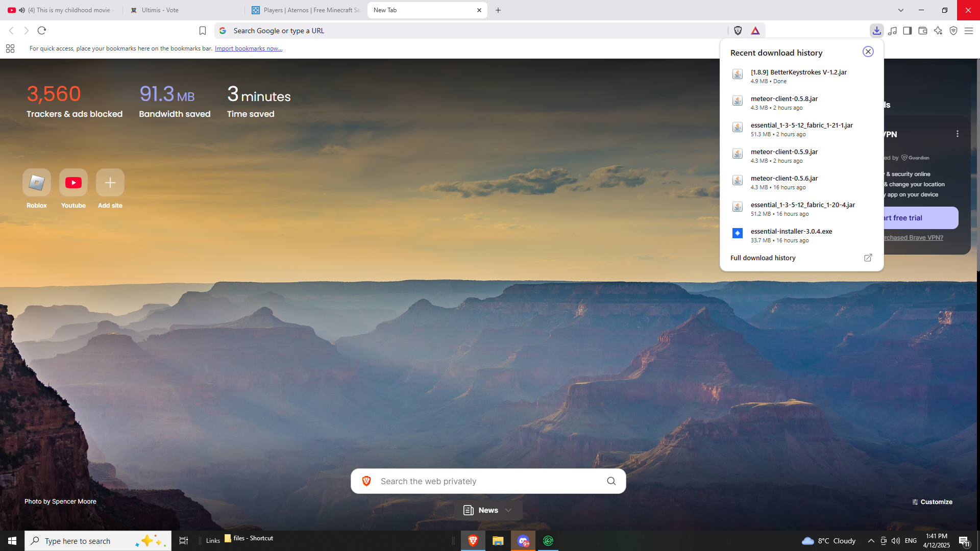
Task: Open the tab search dropdown arrow
Action: click(x=901, y=10)
